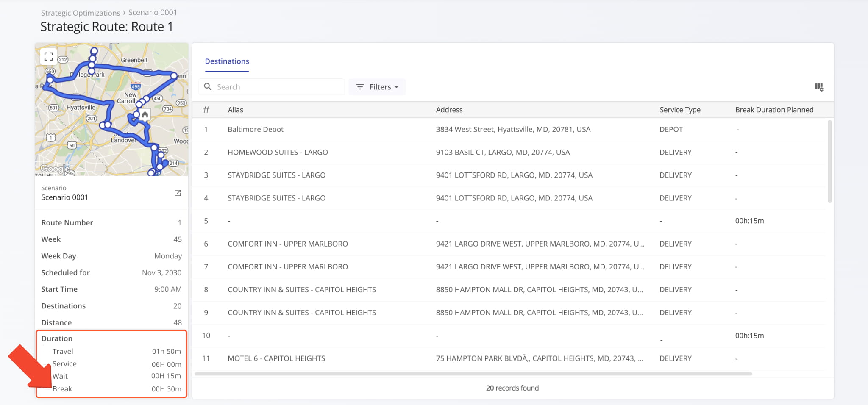This screenshot has height=405, width=868.
Task: Click the Destinations 20 summary row
Action: 111,306
